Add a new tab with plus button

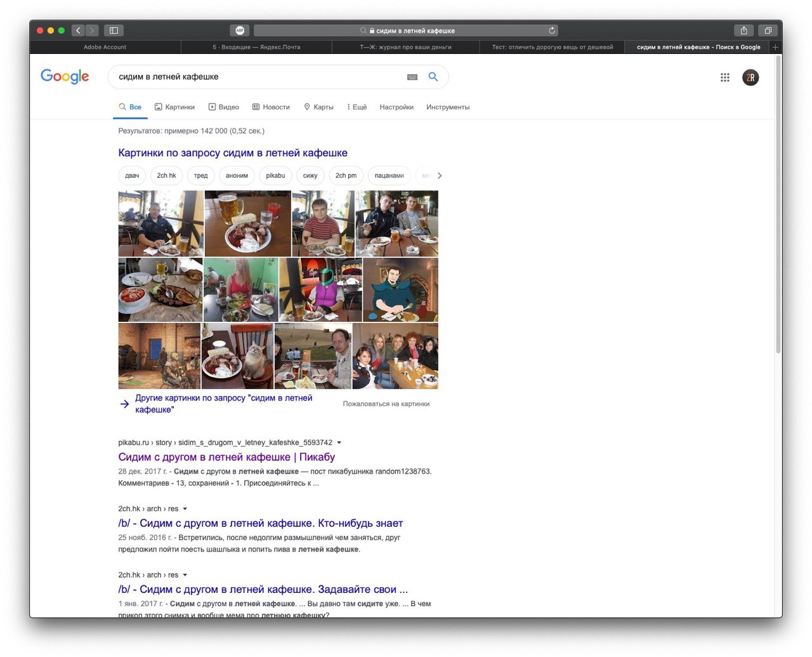coord(775,47)
